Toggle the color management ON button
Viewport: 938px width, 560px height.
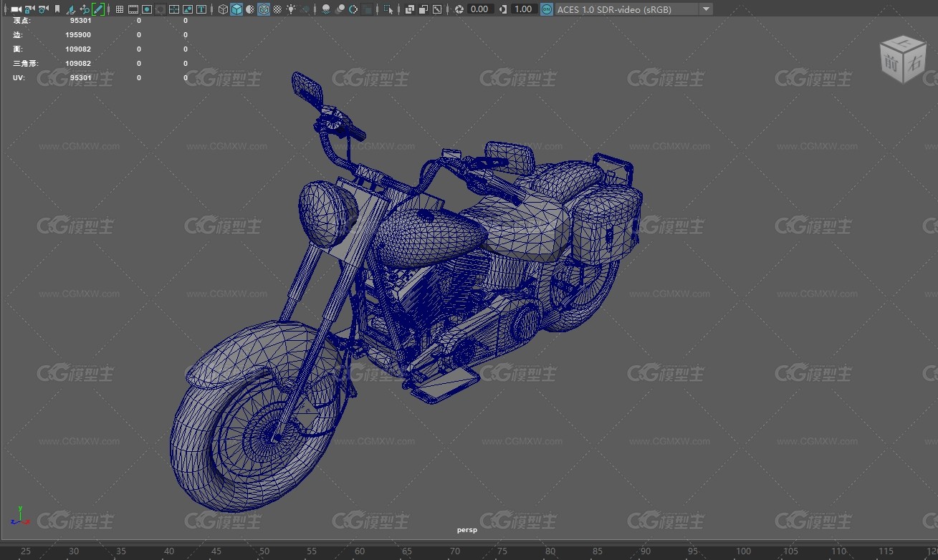click(547, 9)
